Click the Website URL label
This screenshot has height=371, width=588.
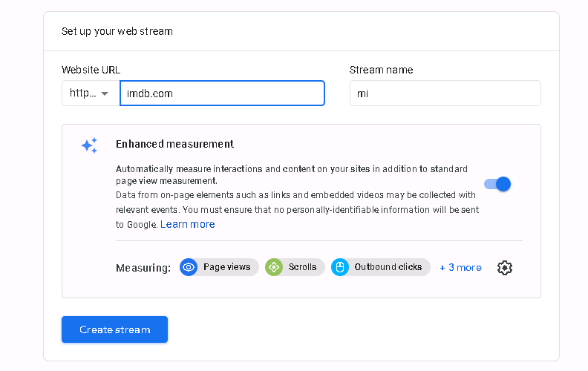pyautogui.click(x=91, y=70)
